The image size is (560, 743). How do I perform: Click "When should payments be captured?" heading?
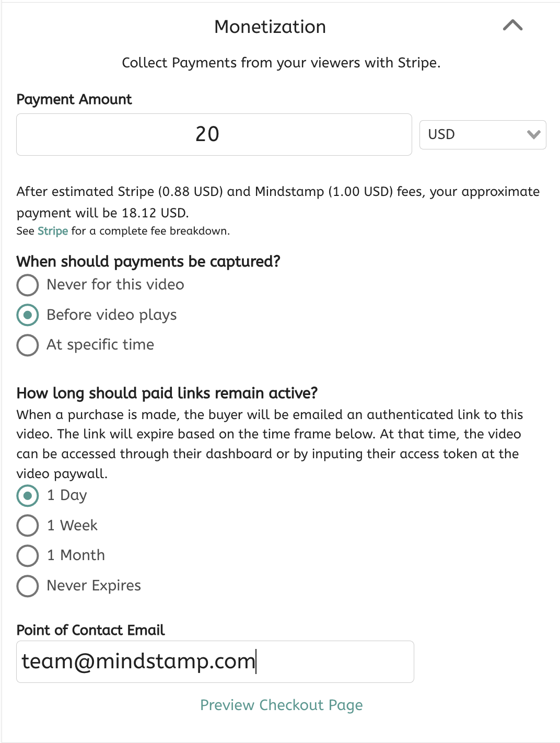[148, 261]
